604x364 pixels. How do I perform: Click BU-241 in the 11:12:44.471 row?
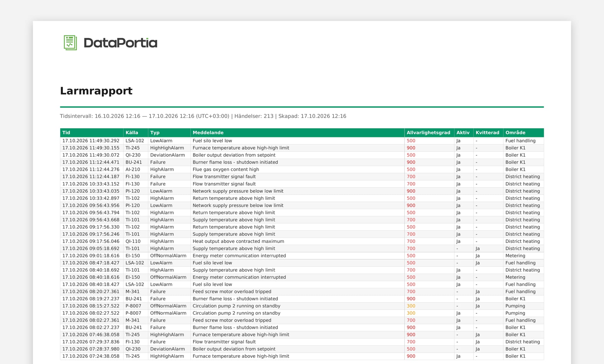coord(134,162)
